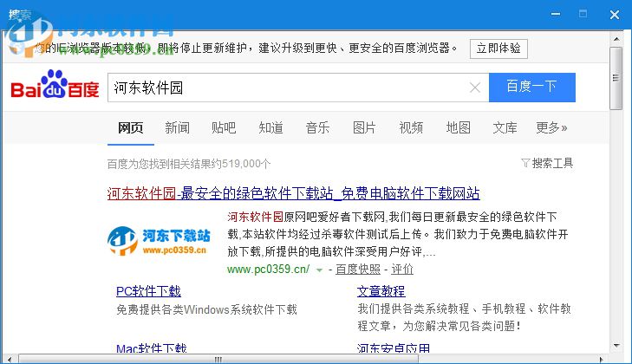Click the www.pc0359.cn/ green URL

[x=269, y=270]
